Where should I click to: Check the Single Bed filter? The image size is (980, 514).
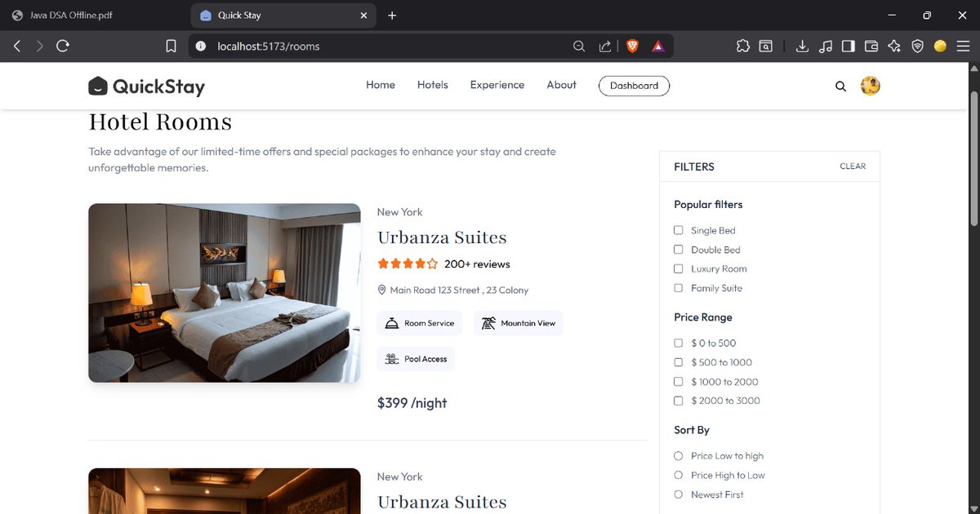coord(678,230)
